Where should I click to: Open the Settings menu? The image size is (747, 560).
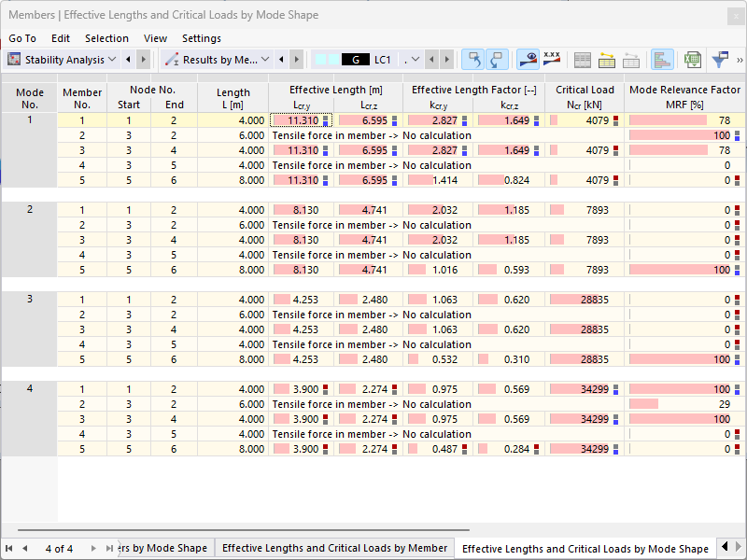201,38
